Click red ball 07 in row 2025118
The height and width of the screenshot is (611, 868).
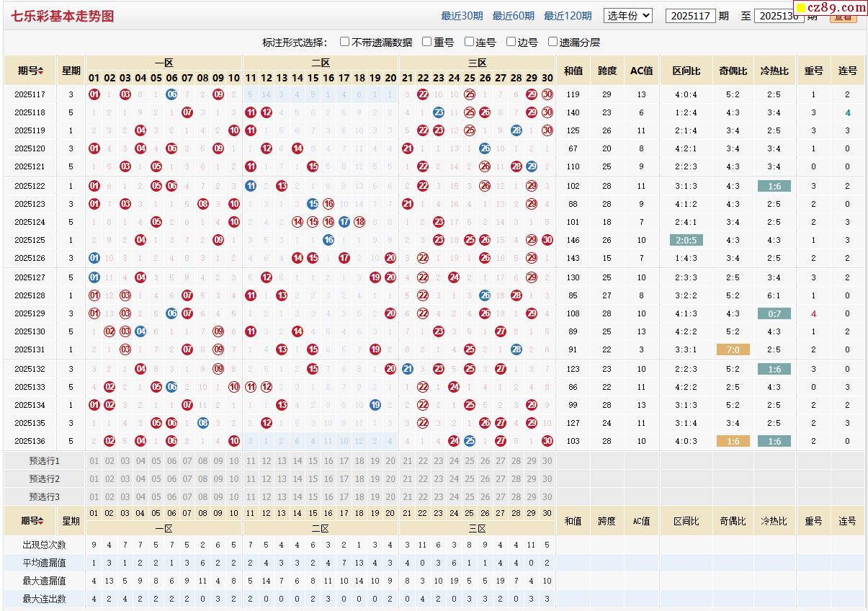[187, 112]
